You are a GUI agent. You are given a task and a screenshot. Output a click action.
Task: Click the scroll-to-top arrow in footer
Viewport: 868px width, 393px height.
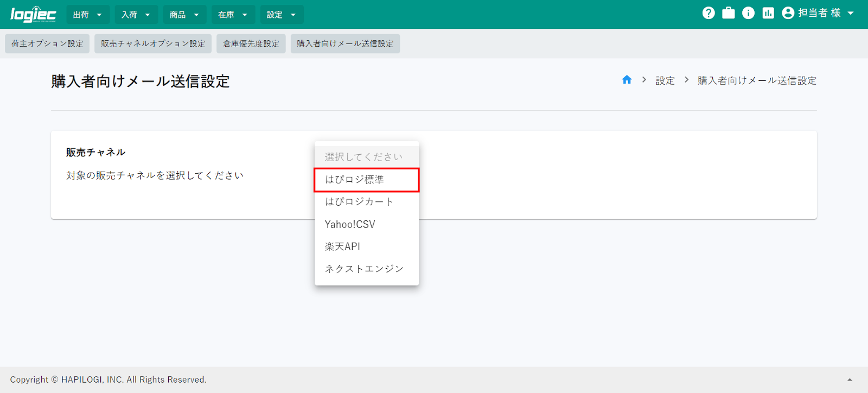[x=850, y=379]
